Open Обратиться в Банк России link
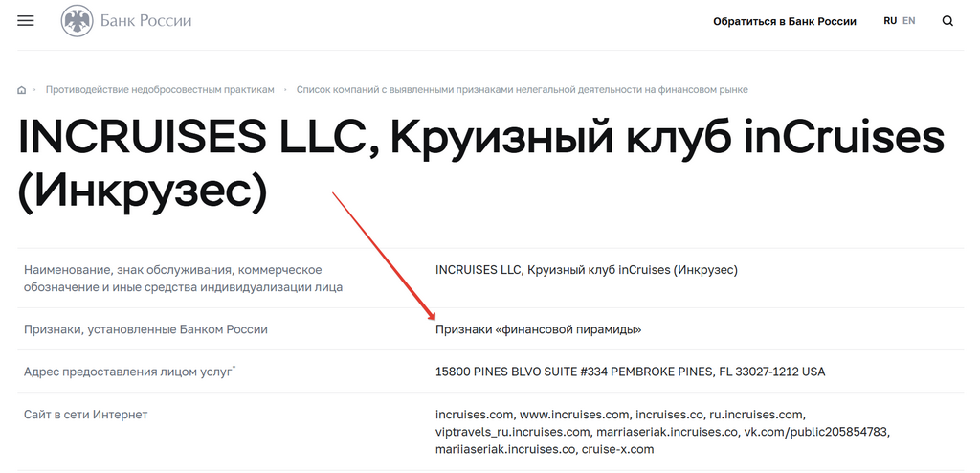 click(x=785, y=21)
